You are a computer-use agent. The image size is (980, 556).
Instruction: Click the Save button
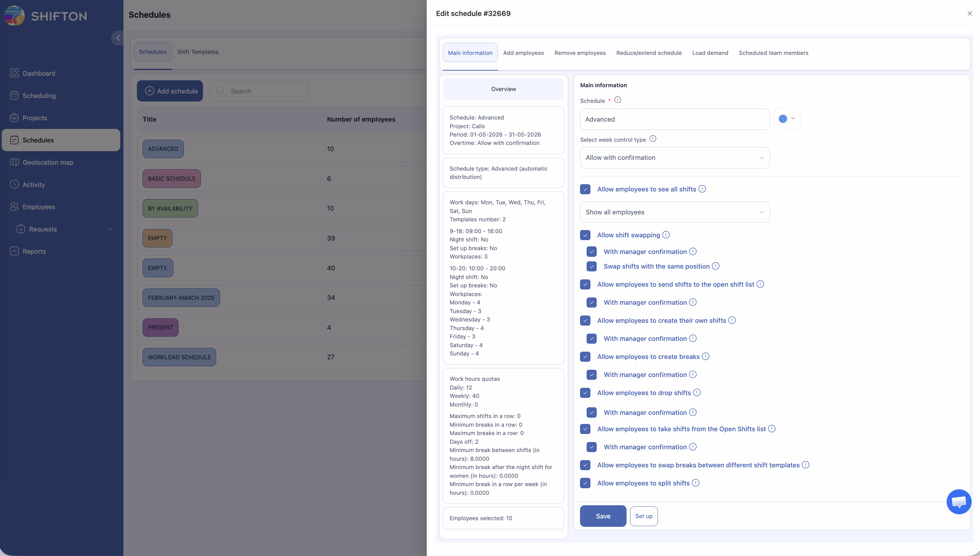point(603,516)
